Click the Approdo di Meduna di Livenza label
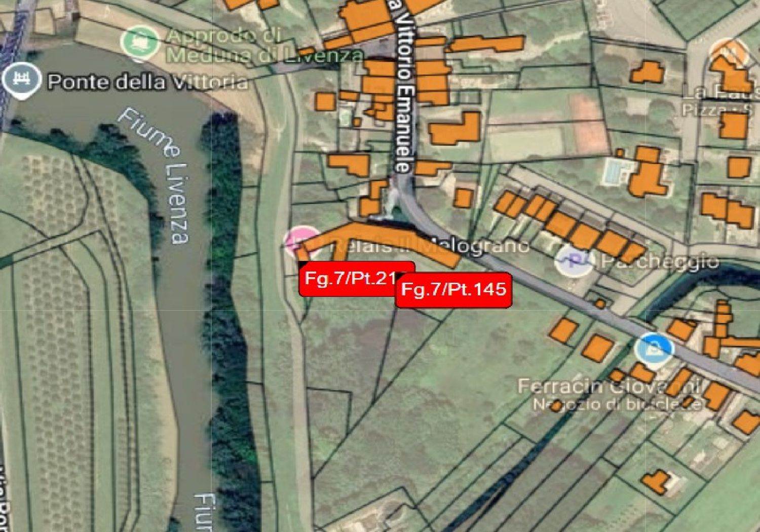Screen dimensions: 760x532 point(264,46)
